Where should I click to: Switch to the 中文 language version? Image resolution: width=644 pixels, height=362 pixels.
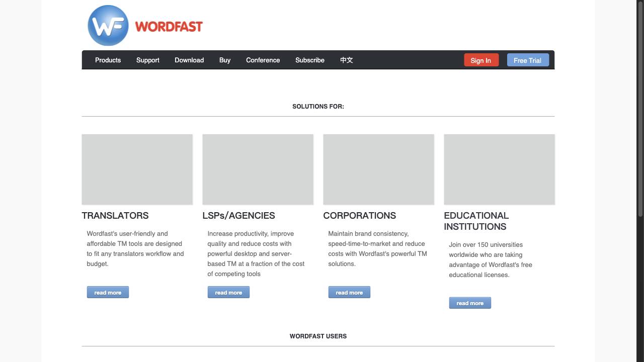point(347,60)
